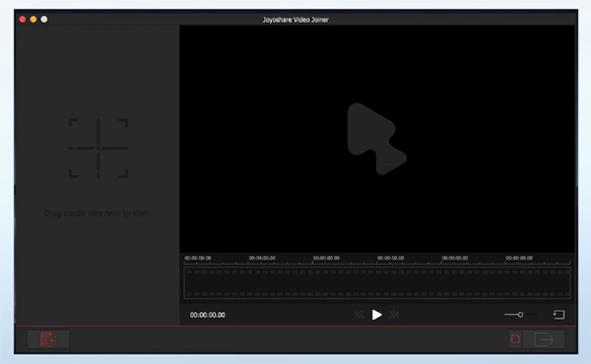
Task: Click the current time 00:00:00.00 display
Action: 207,315
